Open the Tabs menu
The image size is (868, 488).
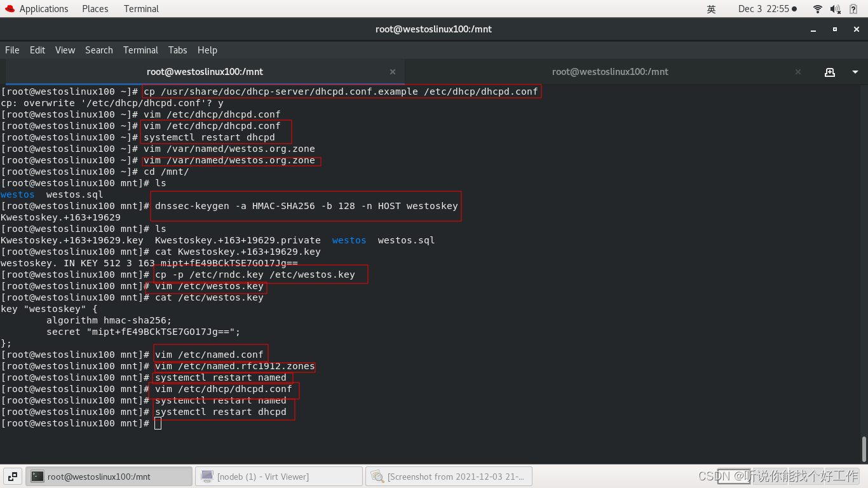pyautogui.click(x=178, y=50)
